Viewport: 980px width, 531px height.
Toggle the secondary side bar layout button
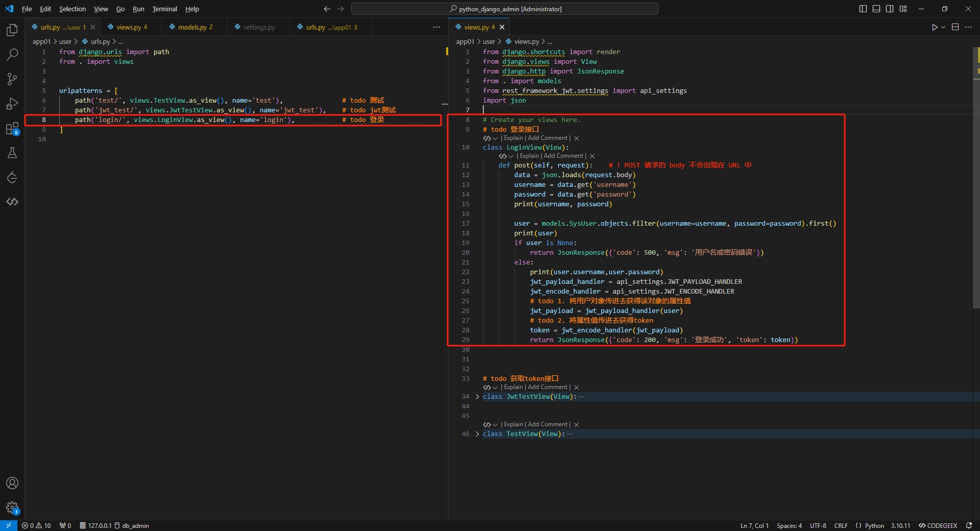pos(890,9)
